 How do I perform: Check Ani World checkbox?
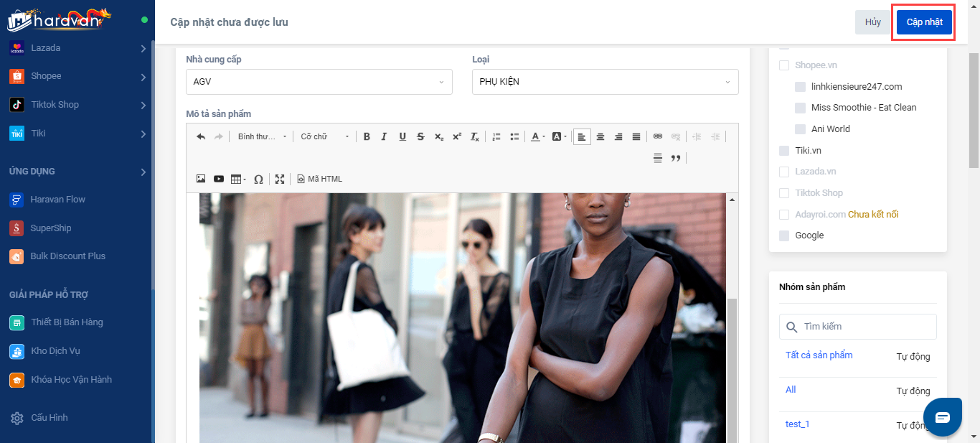click(800, 129)
